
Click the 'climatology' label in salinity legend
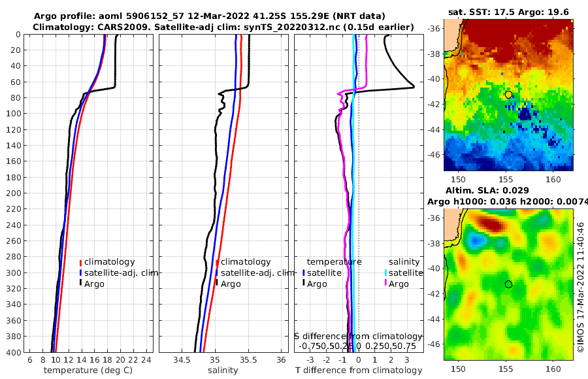[246, 262]
